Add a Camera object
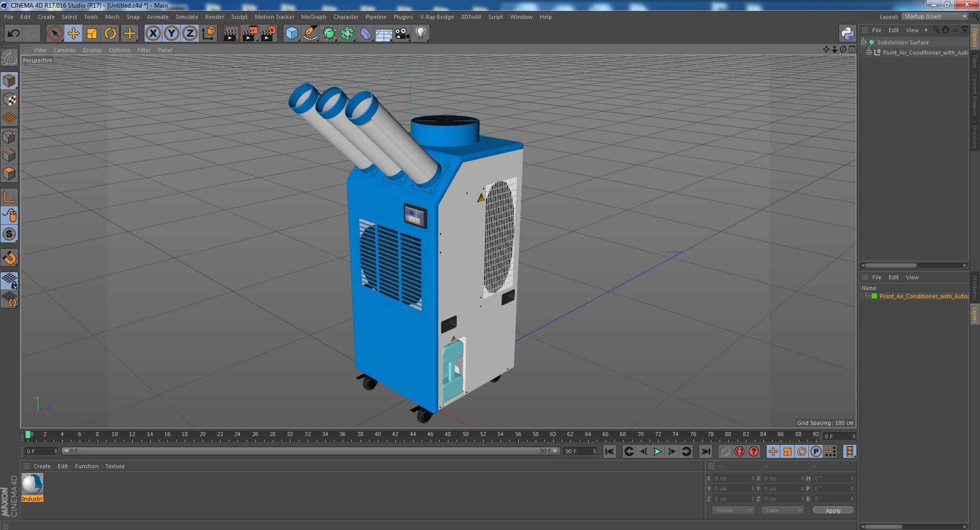 pyautogui.click(x=402, y=34)
